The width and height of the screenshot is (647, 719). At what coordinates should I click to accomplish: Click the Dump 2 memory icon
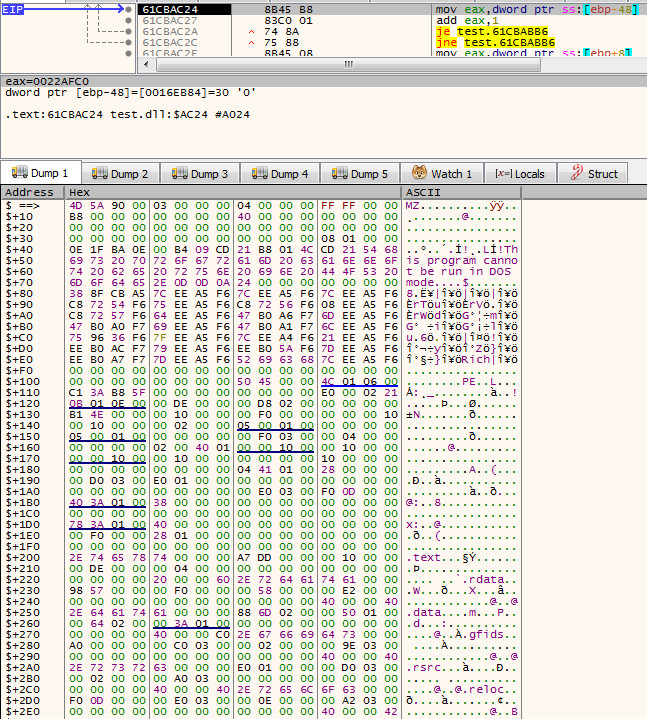pos(97,174)
